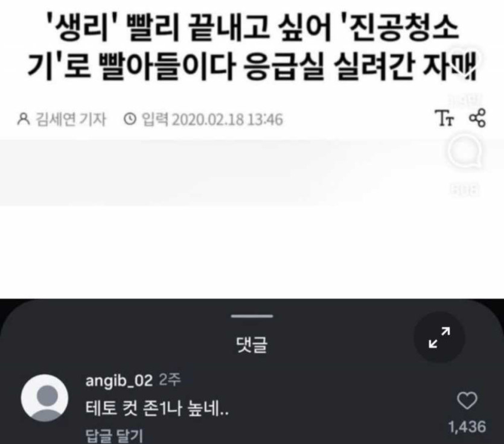Click the faded 808 comment count

point(465,189)
